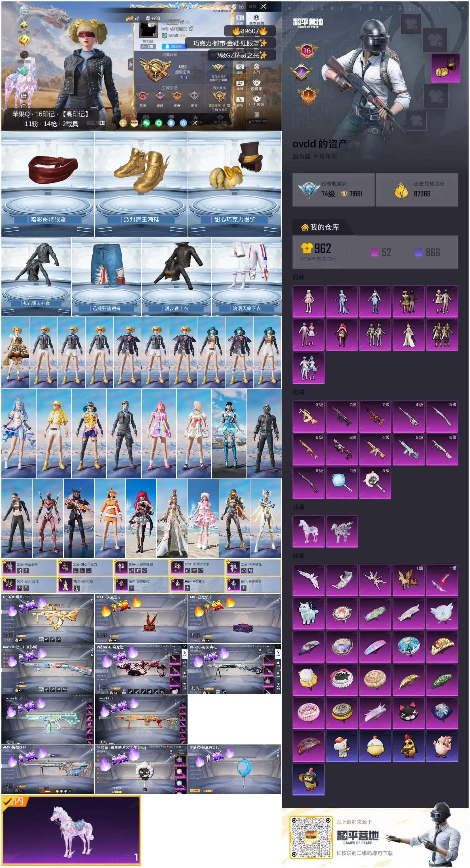Switch to the 经典 mode tab
The image size is (470, 868).
point(240,20)
